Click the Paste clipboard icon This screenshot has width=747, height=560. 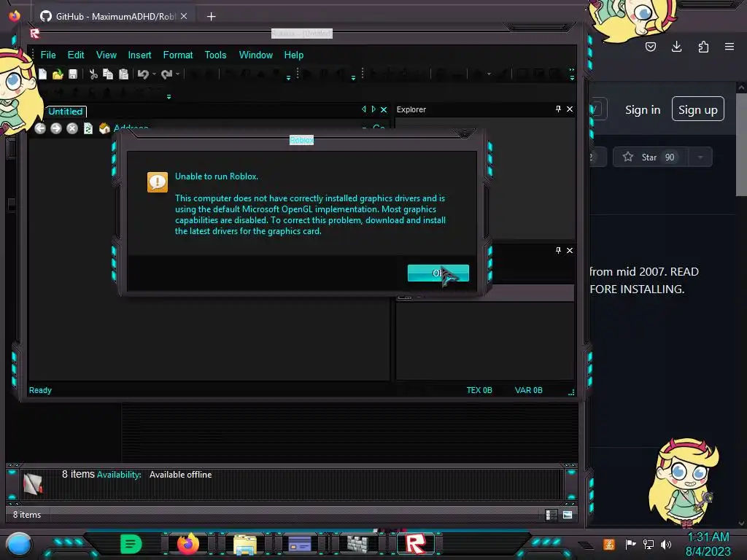tap(123, 74)
